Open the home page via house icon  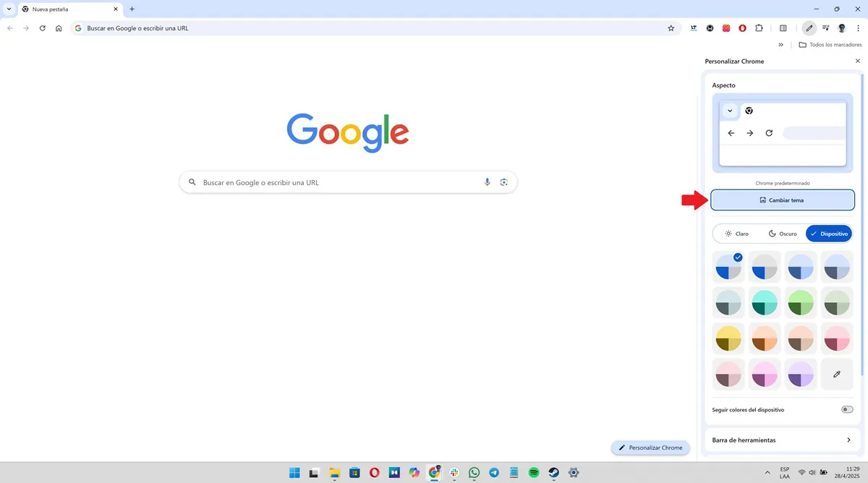click(x=59, y=28)
